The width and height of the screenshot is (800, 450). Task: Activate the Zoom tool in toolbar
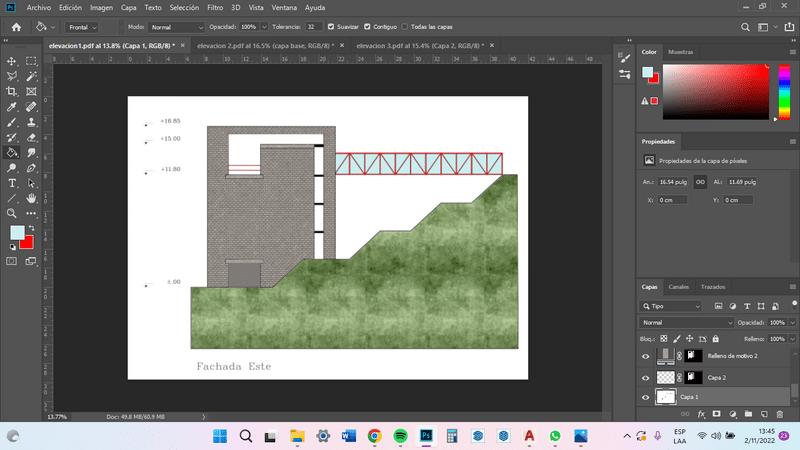(12, 213)
